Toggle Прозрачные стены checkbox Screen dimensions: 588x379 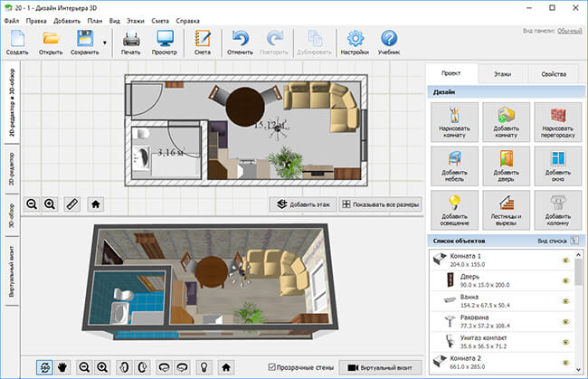272,367
